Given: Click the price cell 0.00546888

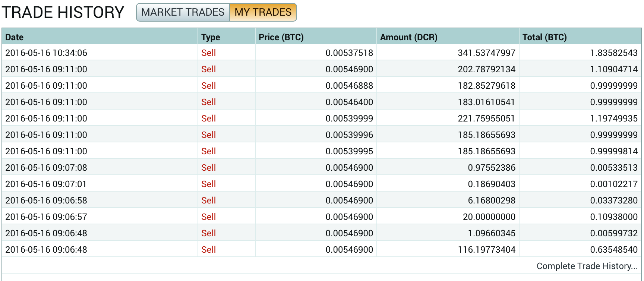Looking at the screenshot, I should click(349, 86).
